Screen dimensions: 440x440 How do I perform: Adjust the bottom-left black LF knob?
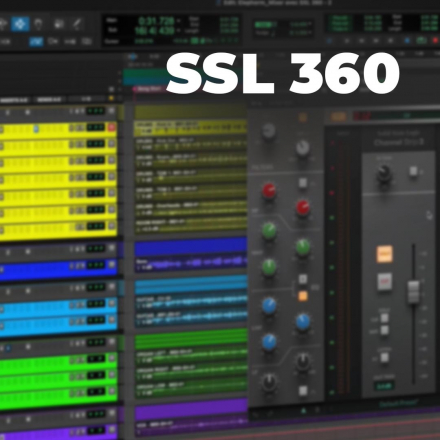tap(269, 382)
